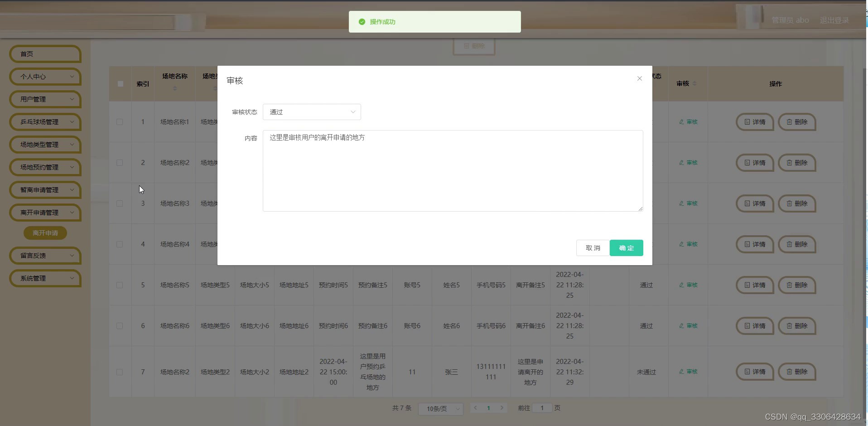
Task: Expand the 场地类型管理 sidebar menu
Action: (45, 145)
